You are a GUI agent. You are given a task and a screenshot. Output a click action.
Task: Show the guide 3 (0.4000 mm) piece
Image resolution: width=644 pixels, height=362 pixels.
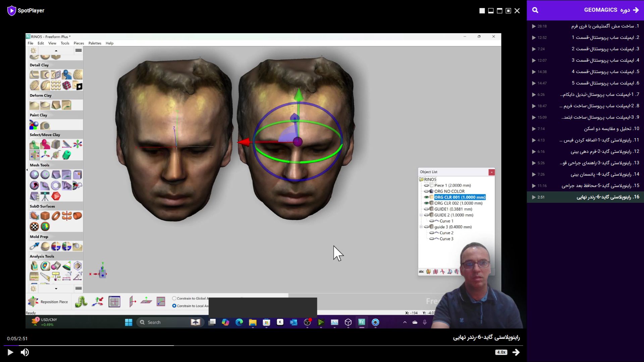click(x=426, y=227)
